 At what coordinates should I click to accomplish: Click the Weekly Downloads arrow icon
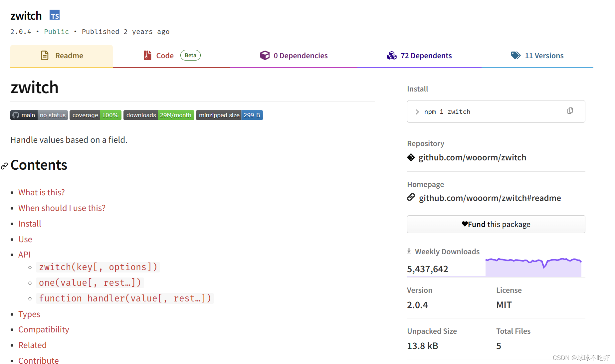[409, 252]
